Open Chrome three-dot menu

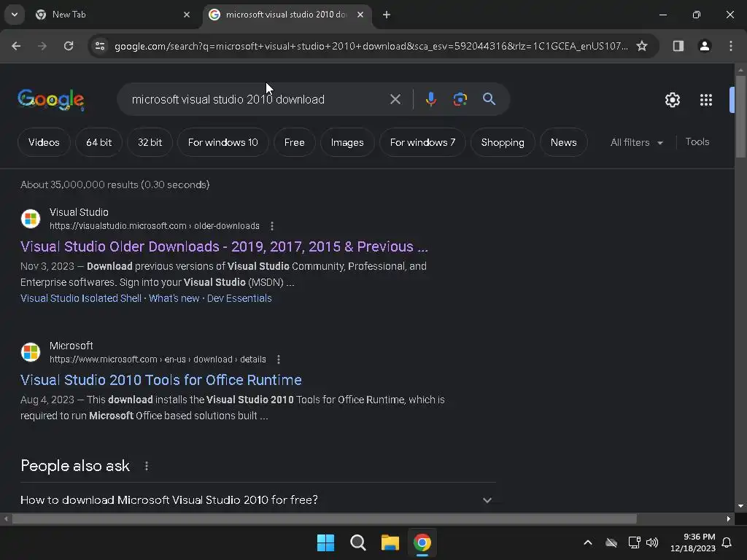(731, 46)
